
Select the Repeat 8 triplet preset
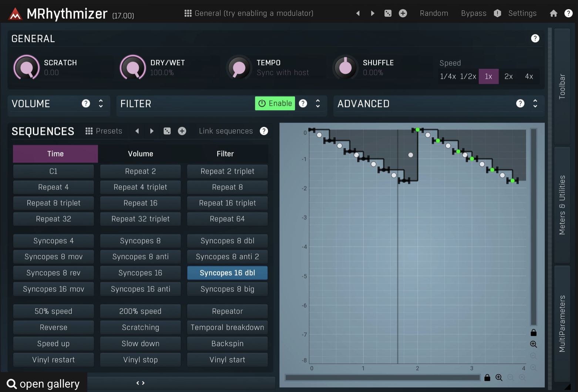click(x=54, y=203)
